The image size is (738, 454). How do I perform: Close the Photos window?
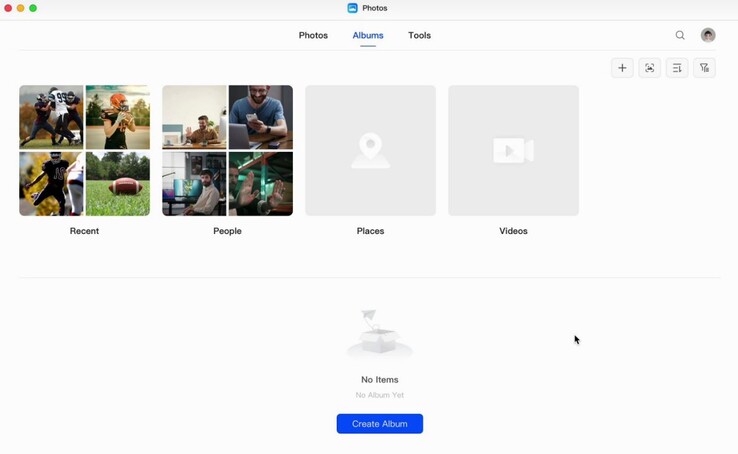pyautogui.click(x=8, y=8)
